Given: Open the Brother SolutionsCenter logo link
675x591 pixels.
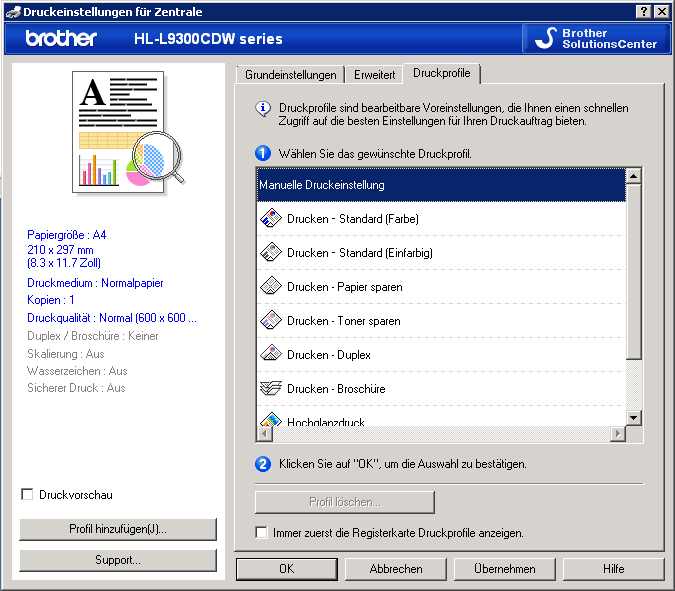Looking at the screenshot, I should point(596,39).
